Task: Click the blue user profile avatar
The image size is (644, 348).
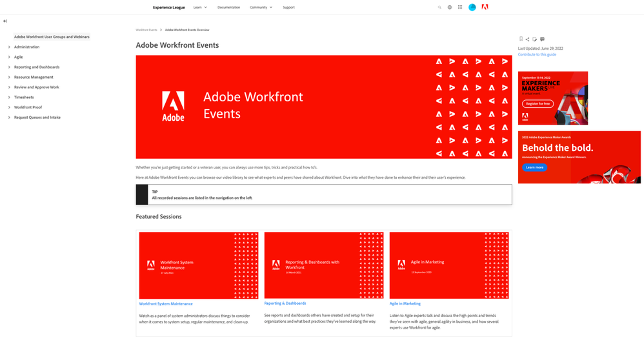Action: pos(472,8)
